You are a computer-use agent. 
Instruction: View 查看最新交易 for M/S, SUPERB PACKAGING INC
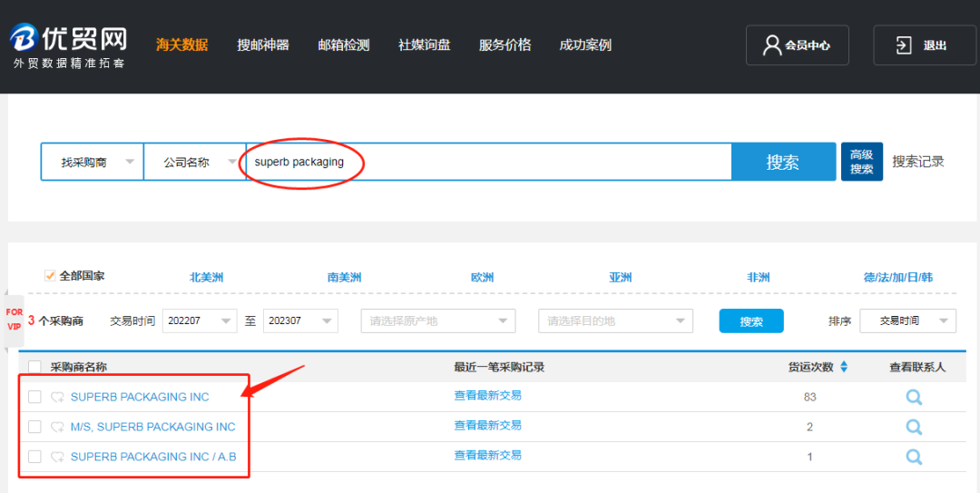coord(488,426)
